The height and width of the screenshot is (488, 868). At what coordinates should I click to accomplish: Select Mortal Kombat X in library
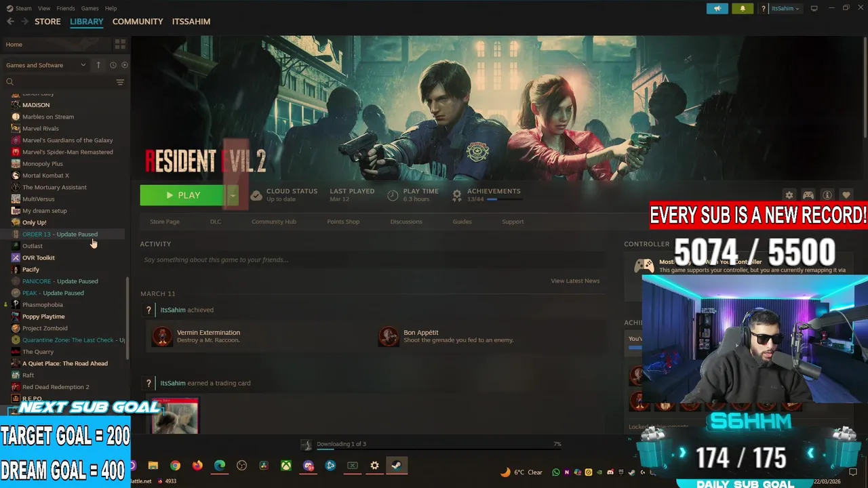[45, 176]
